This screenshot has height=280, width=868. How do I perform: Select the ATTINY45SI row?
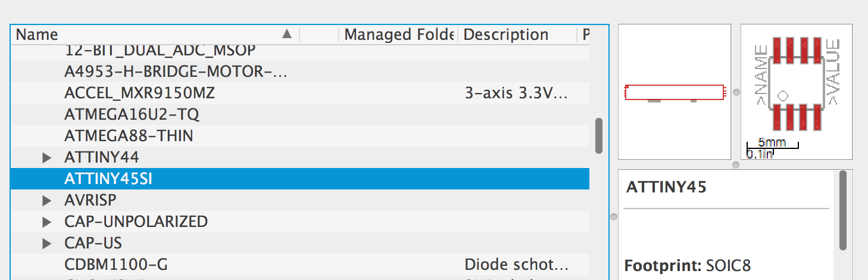[x=300, y=179]
